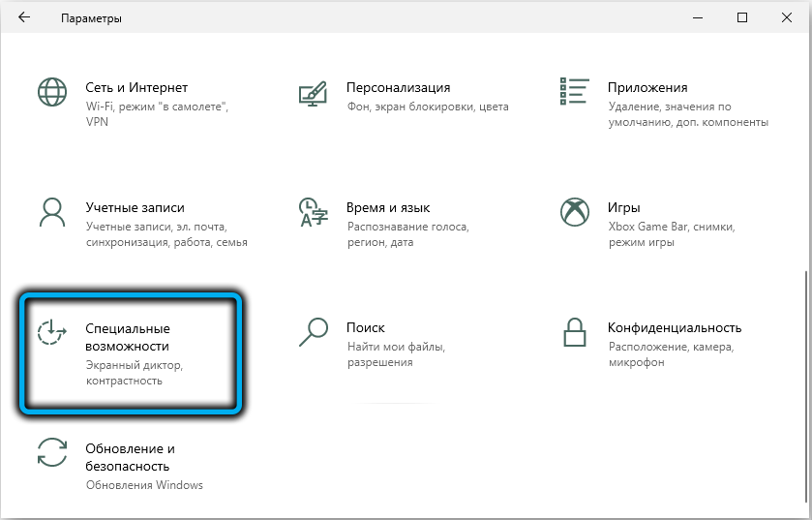Click the Обновление и безопасность sync arrows icon
Image resolution: width=812 pixels, height=520 pixels.
(51, 454)
